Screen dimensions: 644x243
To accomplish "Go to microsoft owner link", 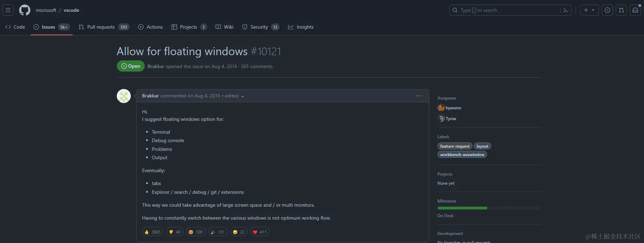I will pos(46,10).
